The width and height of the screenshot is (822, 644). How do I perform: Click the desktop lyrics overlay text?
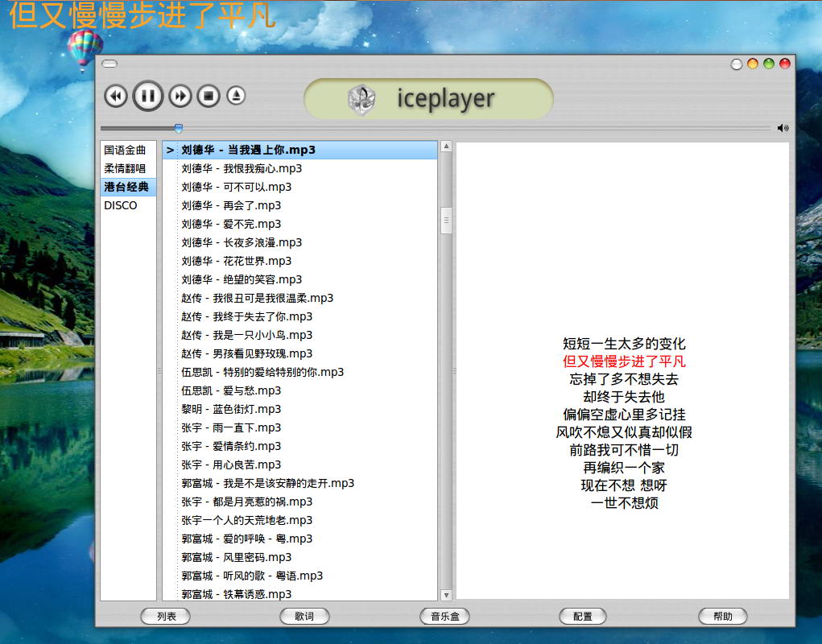click(x=143, y=14)
